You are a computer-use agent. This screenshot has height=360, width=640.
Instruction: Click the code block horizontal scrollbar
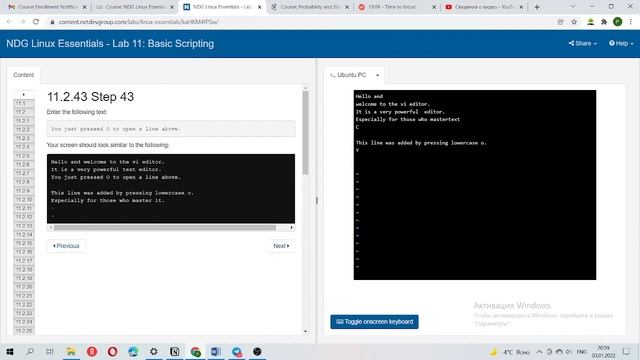click(165, 228)
